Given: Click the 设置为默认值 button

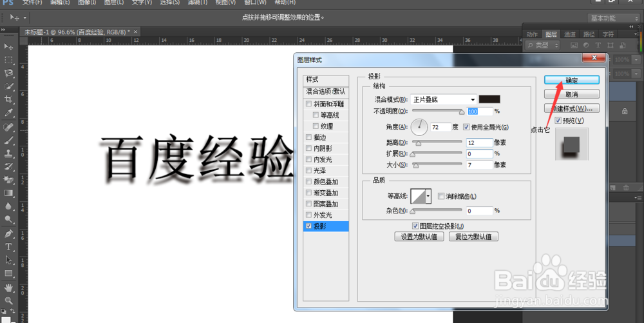Looking at the screenshot, I should click(x=419, y=237).
